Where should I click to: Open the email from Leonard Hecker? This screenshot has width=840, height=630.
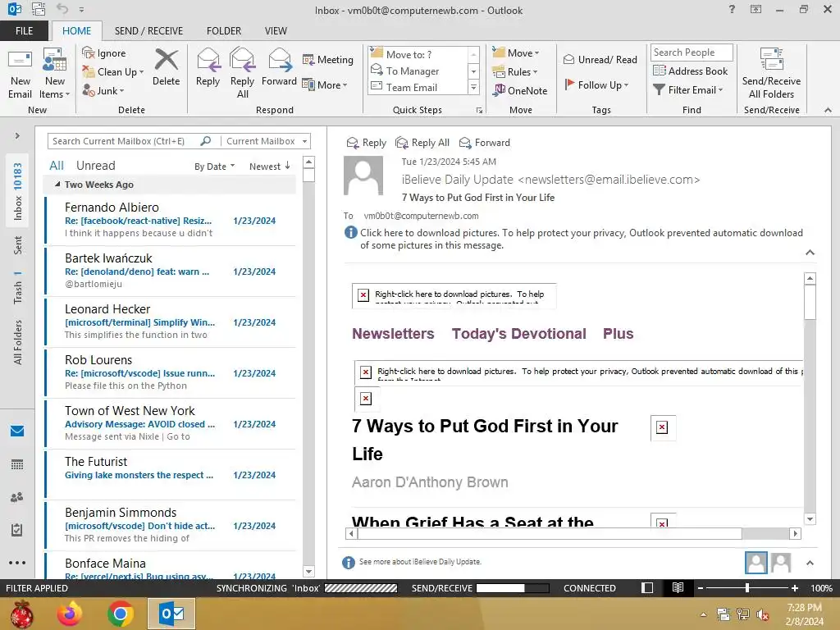pyautogui.click(x=171, y=322)
